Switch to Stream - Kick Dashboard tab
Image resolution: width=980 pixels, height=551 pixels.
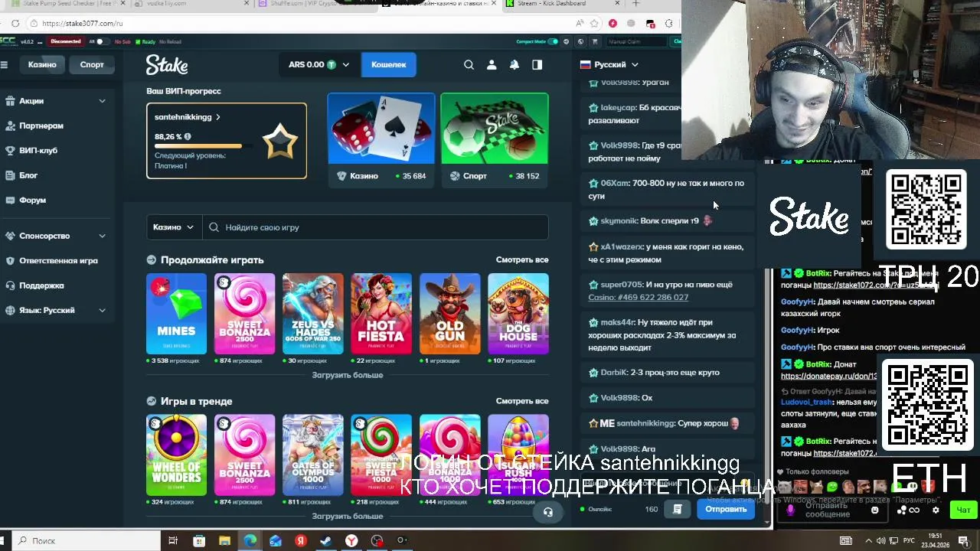click(563, 4)
